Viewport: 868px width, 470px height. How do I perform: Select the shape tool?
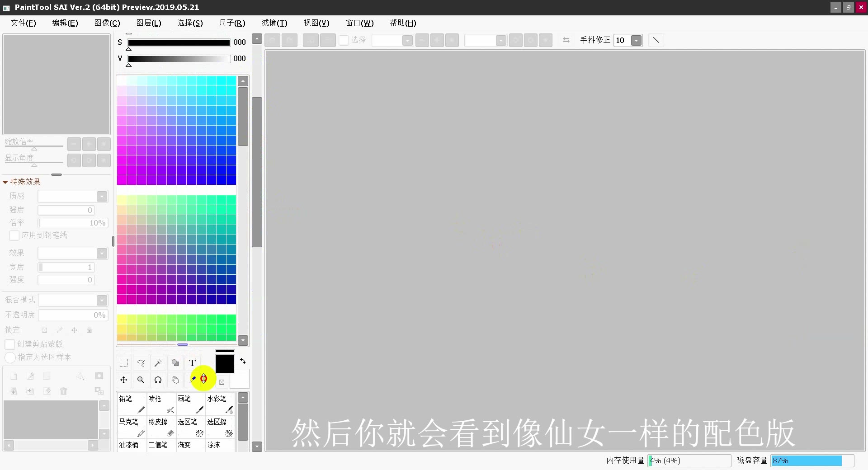coord(175,363)
